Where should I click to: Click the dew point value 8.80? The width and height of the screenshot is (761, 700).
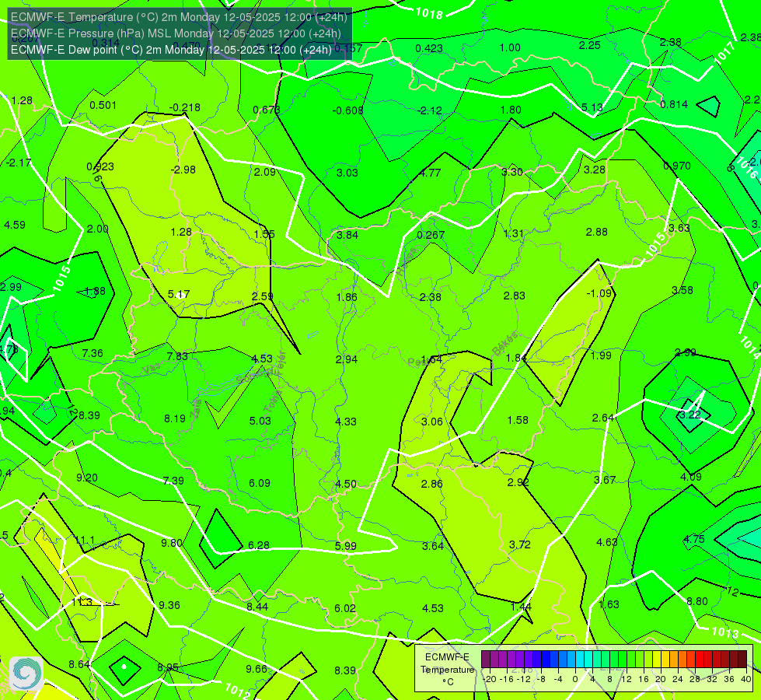pos(697,601)
